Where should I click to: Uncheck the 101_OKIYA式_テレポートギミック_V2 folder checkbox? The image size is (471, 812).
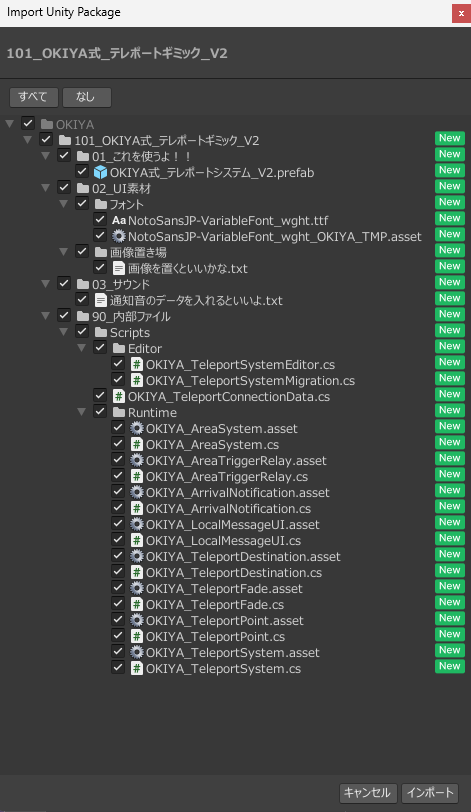click(x=46, y=139)
